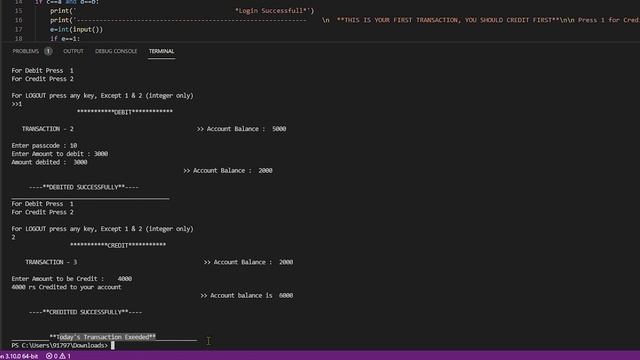Screen dimensions: 640x360
Task: Click the terminal prompt PS C:\Users\91797\Downloads>
Action: [x=60, y=345]
